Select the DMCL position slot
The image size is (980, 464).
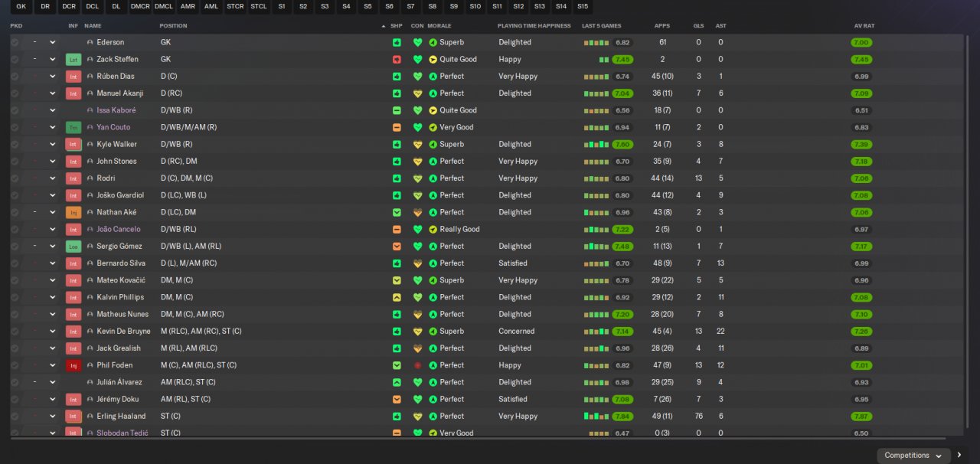click(x=164, y=6)
